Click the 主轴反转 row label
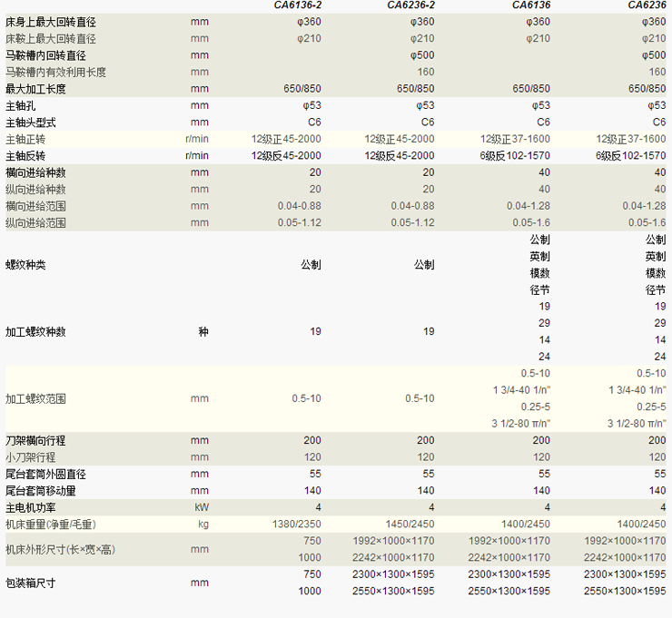This screenshot has width=672, height=618. (x=25, y=156)
